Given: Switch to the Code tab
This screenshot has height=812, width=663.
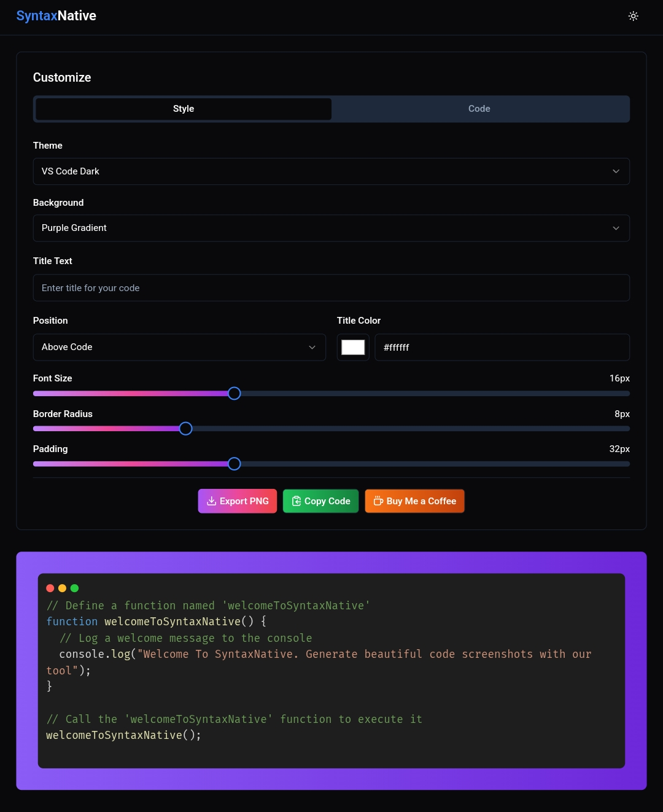Looking at the screenshot, I should 479,109.
